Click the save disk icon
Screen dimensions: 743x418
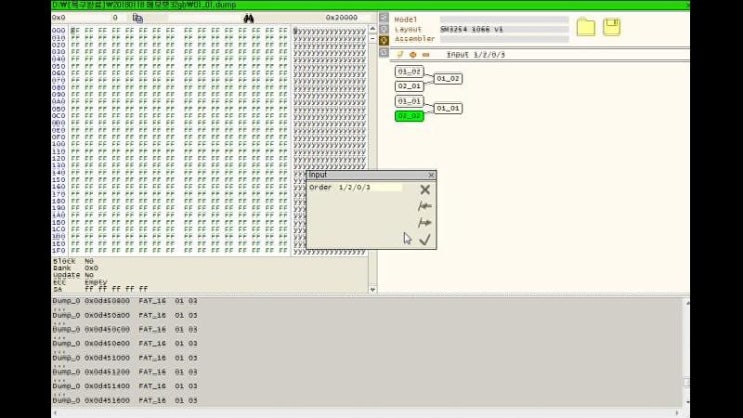(610, 27)
